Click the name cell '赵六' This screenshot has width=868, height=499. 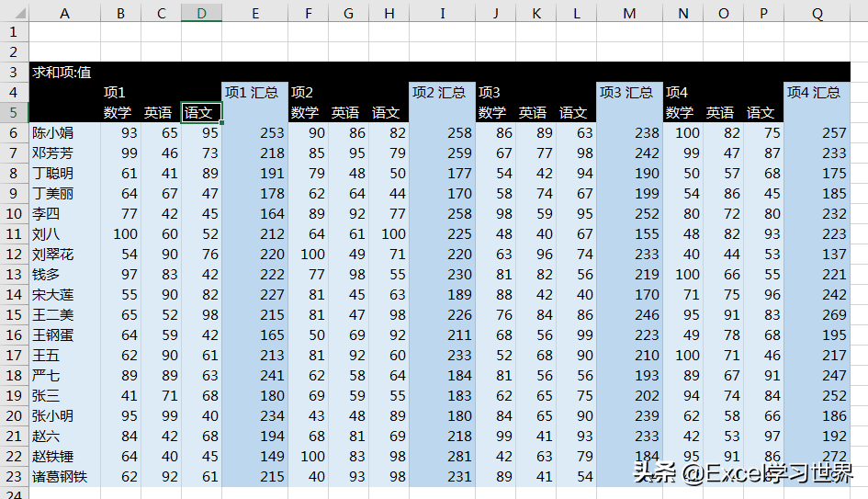(65, 436)
